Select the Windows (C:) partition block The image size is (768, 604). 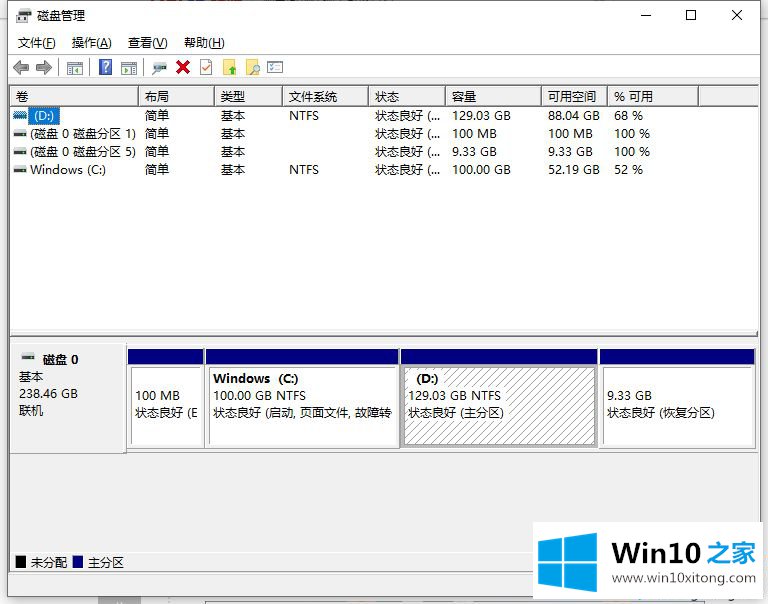click(301, 404)
